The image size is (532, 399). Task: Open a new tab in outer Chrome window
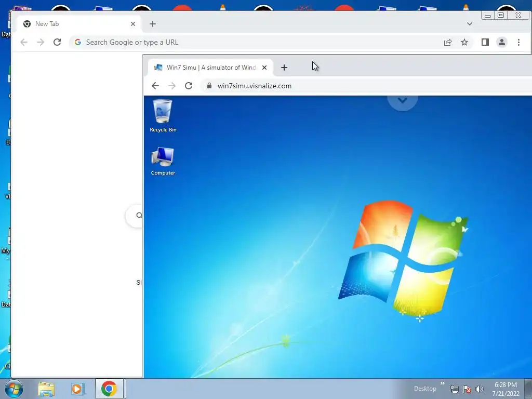(x=153, y=24)
